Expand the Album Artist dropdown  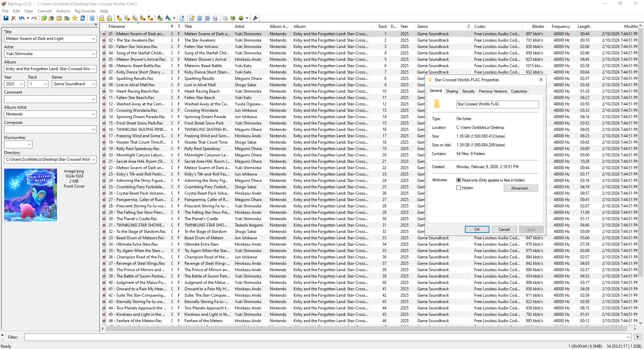tap(93, 114)
